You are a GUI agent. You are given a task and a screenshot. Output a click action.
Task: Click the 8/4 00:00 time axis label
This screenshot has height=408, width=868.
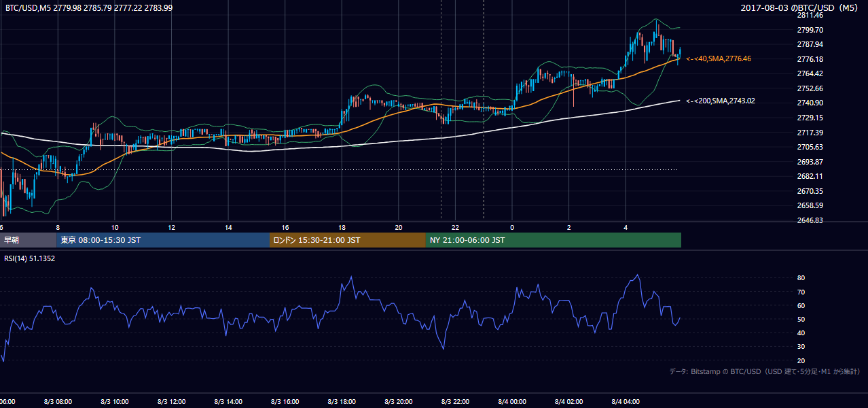point(512,402)
